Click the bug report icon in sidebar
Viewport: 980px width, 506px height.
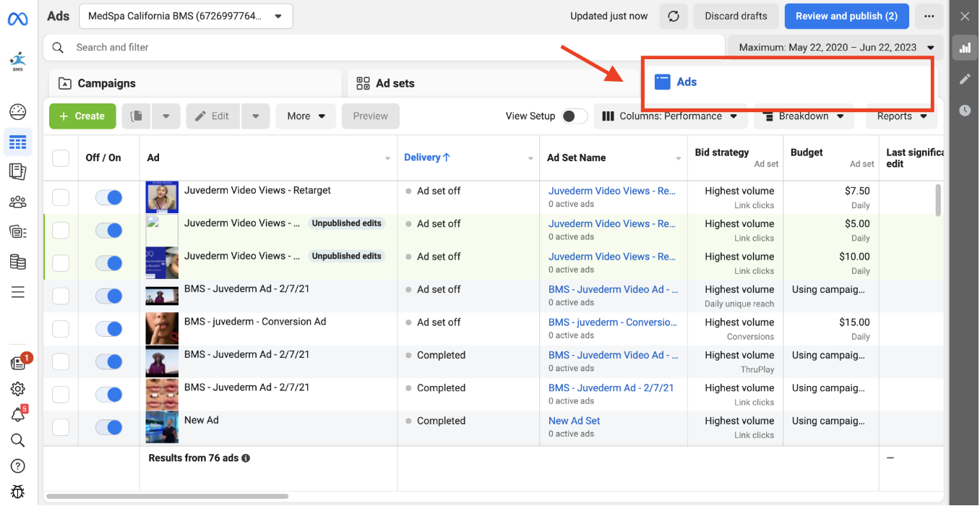[18, 492]
